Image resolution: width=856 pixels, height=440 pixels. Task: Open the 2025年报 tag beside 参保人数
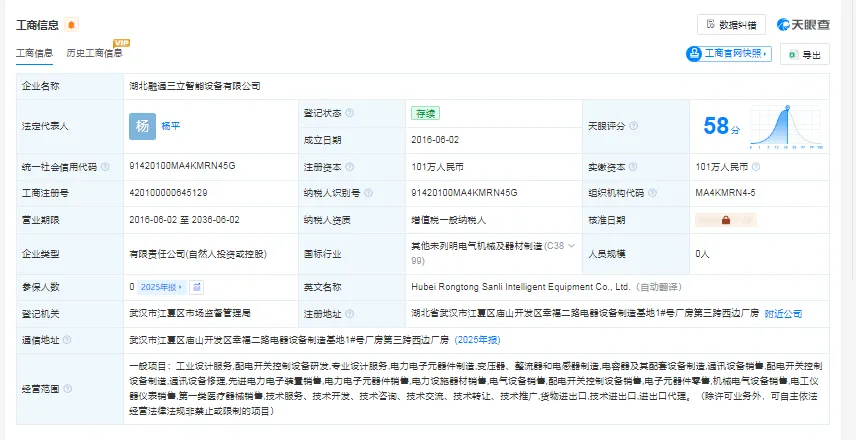(162, 287)
